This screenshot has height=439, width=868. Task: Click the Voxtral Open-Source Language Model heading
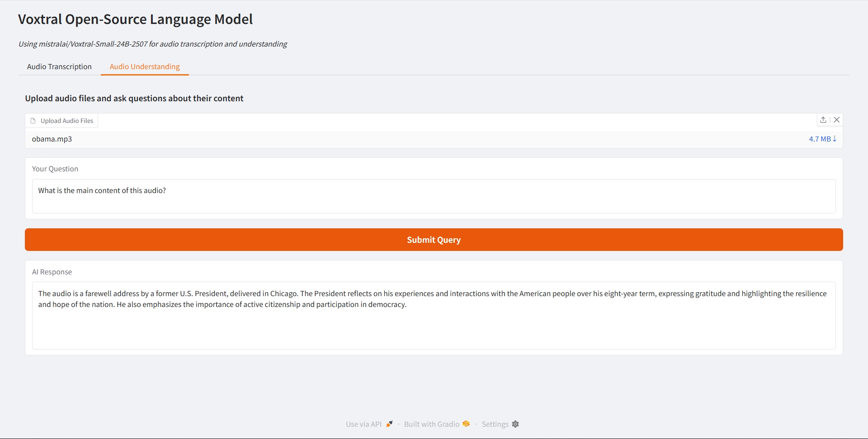pyautogui.click(x=135, y=19)
